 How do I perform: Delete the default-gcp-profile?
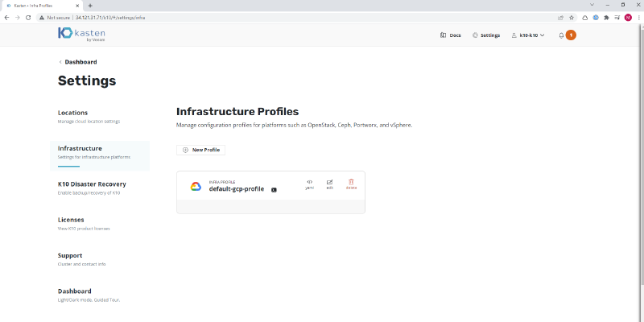point(351,184)
